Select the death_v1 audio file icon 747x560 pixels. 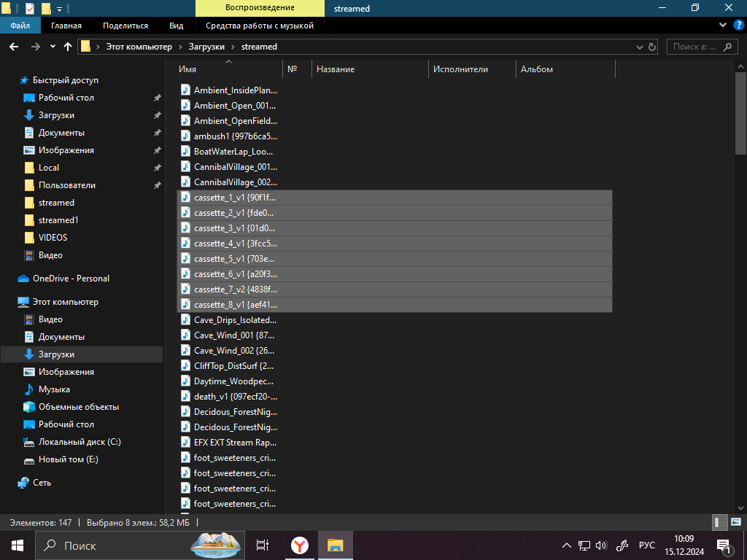[x=186, y=396]
